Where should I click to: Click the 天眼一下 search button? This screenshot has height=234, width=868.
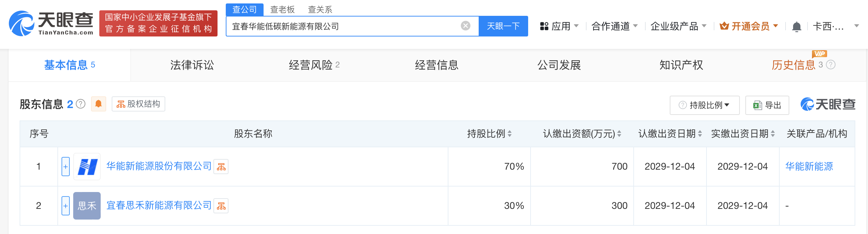[503, 26]
